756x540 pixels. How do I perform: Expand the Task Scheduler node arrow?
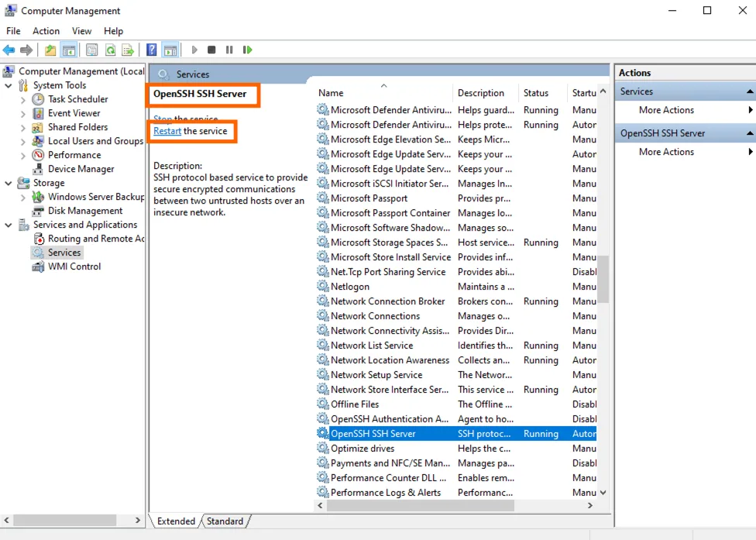22,100
